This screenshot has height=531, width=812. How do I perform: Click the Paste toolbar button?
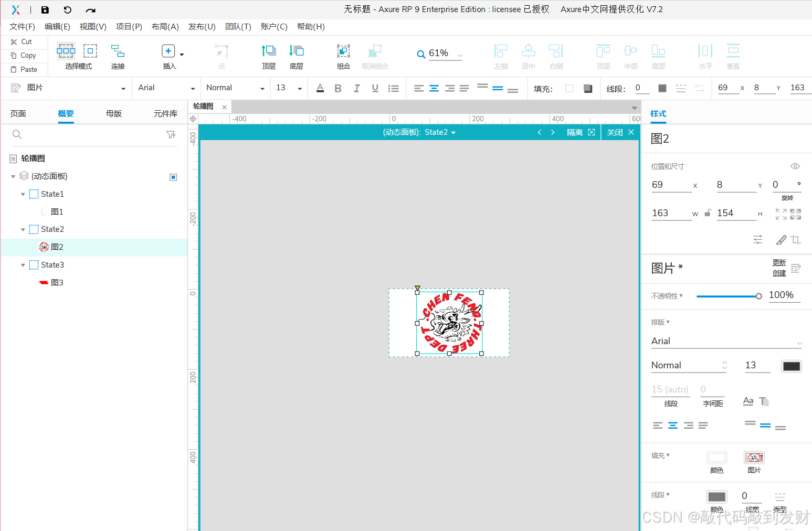(24, 69)
